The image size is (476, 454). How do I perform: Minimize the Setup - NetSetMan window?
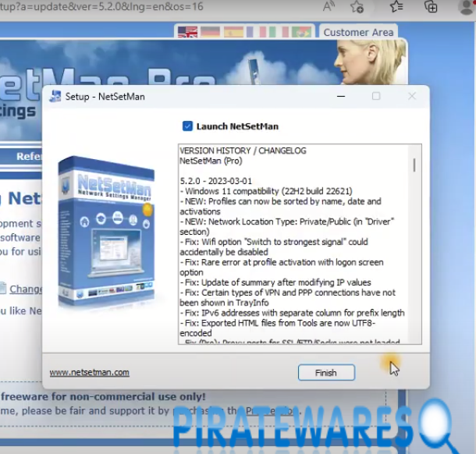pos(341,96)
